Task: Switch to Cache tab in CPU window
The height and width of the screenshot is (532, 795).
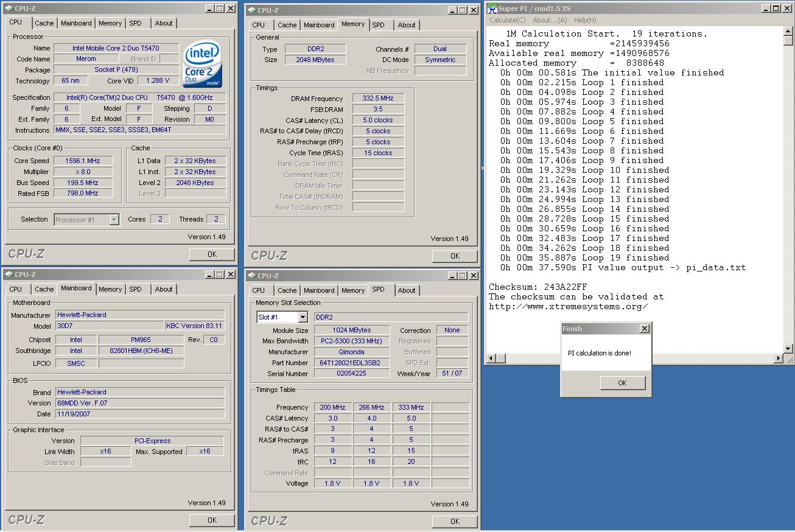Action: coord(44,23)
